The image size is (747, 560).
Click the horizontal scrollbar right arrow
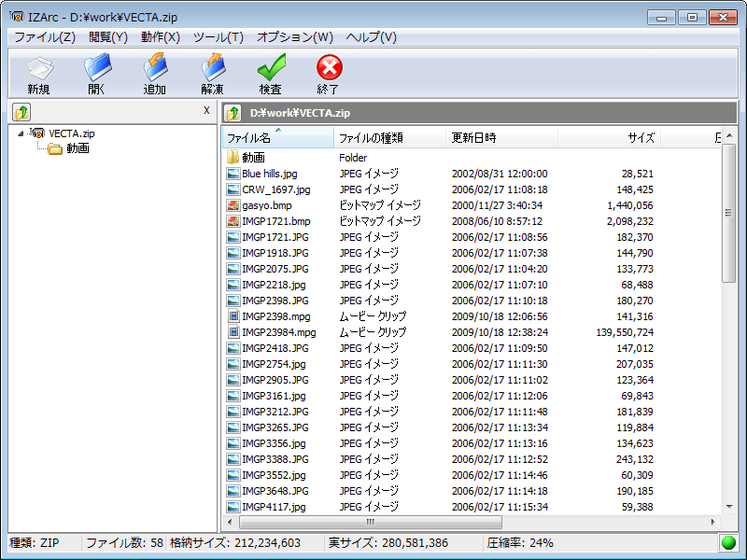point(712,522)
